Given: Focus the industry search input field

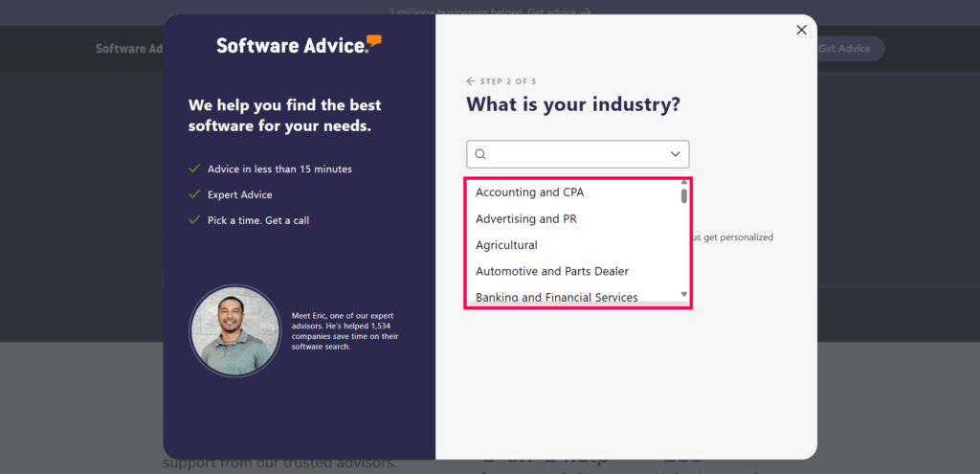Looking at the screenshot, I should pos(577,154).
